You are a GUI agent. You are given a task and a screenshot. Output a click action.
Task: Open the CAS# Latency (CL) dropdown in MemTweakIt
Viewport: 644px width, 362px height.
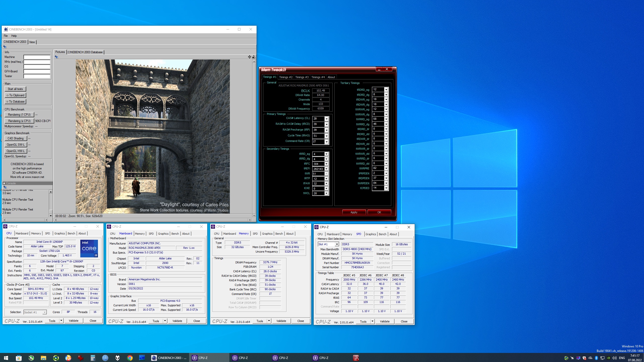pyautogui.click(x=326, y=119)
